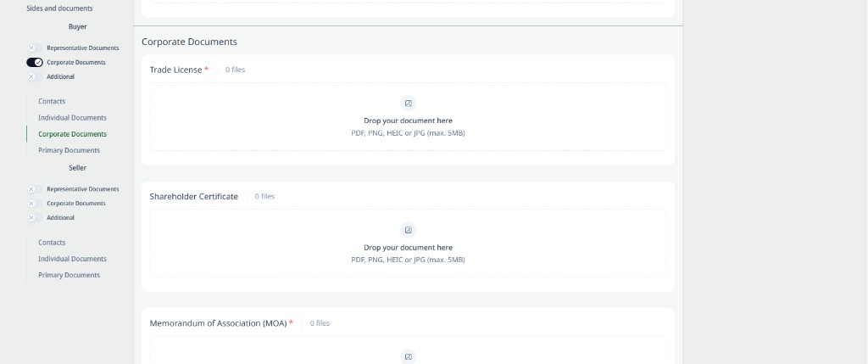Image resolution: width=868 pixels, height=364 pixels.
Task: Enable Seller Corporate Documents switch
Action: pos(34,204)
